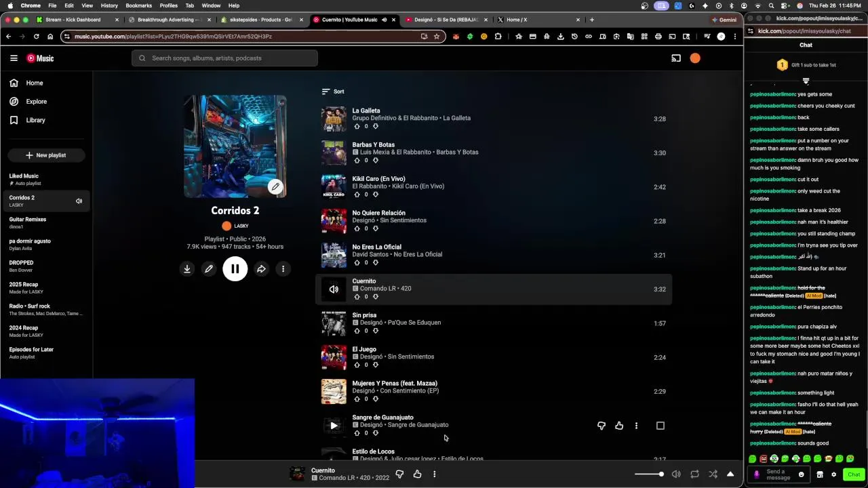Downvote La Galleta track
The height and width of the screenshot is (488, 868).
point(376,126)
